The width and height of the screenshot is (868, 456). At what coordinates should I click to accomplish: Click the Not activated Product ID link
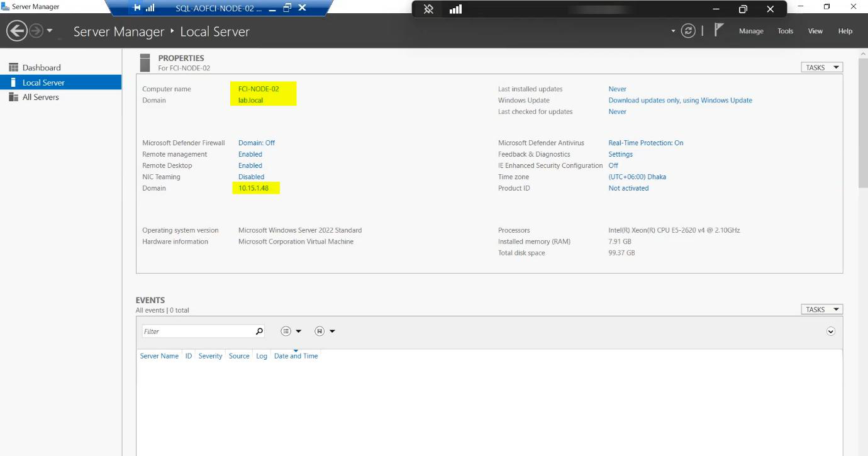(x=628, y=188)
